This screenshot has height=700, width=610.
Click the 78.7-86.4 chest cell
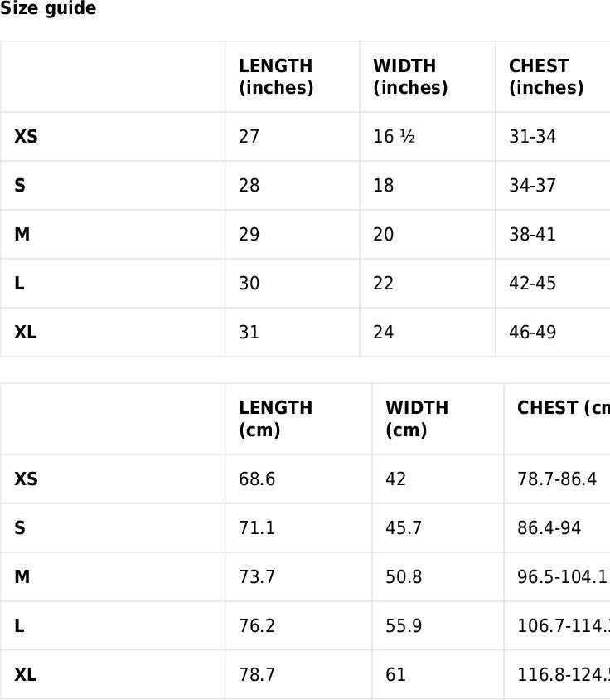[557, 479]
